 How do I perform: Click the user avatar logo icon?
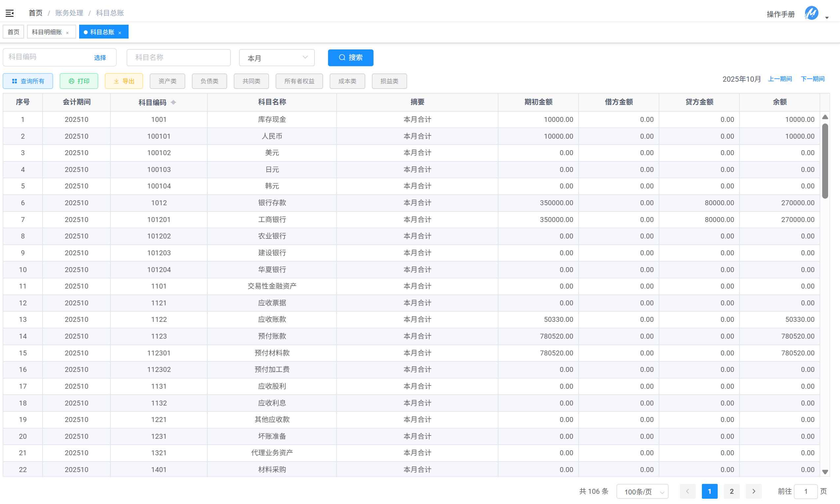point(811,13)
